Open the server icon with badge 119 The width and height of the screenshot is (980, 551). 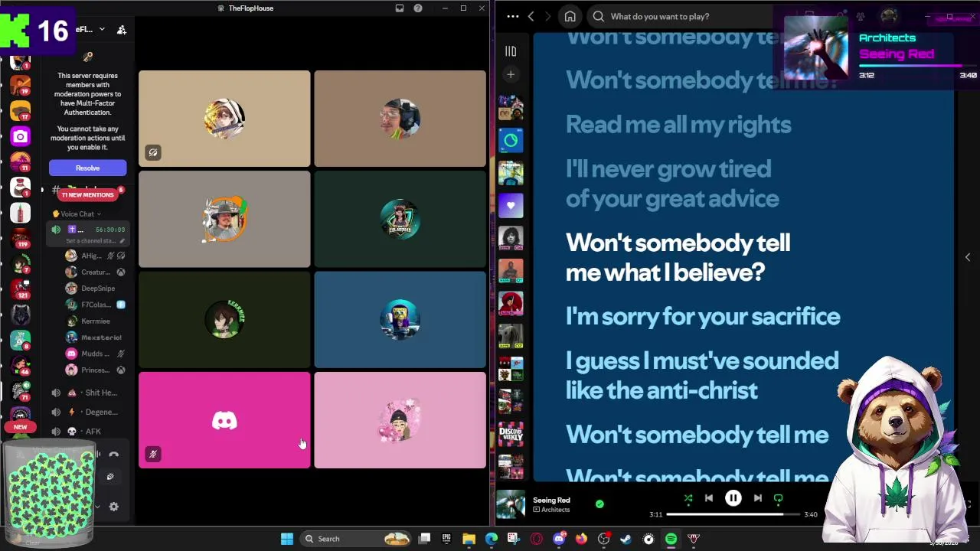(21, 238)
